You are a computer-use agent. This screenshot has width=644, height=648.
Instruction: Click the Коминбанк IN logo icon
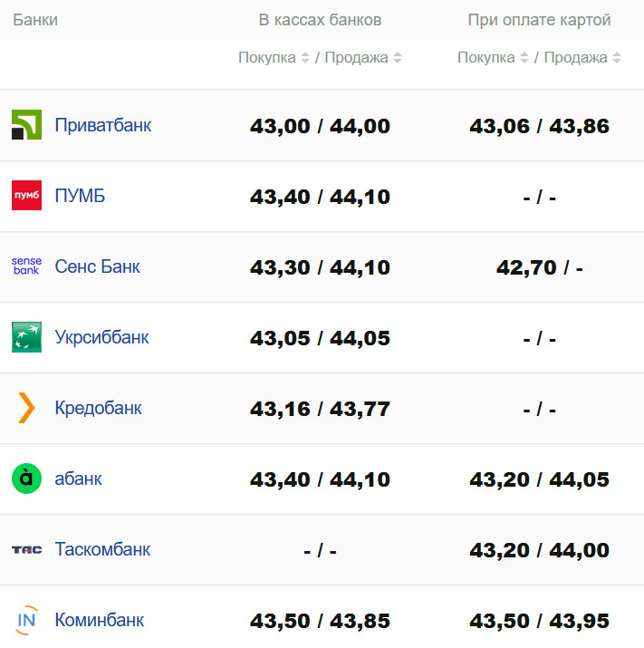(x=26, y=620)
